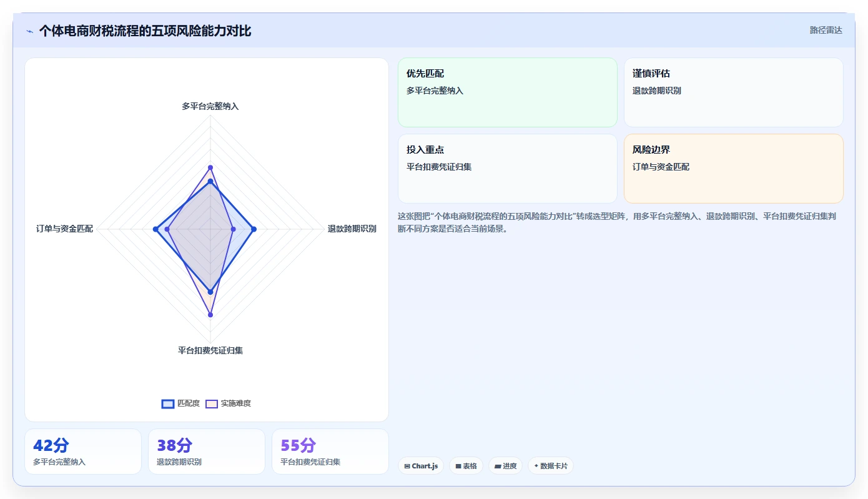Click 多平台完整纳入 text in 优先匹配 card
The image size is (868, 499).
(435, 91)
